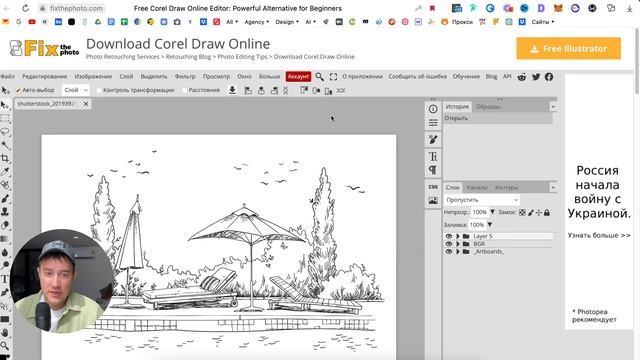Open the Retouching Blog breadcrumb link
The height and width of the screenshot is (360, 640).
[x=188, y=57]
